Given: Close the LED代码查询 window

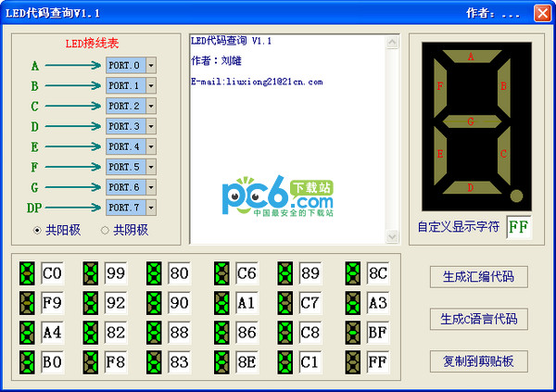Looking at the screenshot, I should (x=542, y=13).
